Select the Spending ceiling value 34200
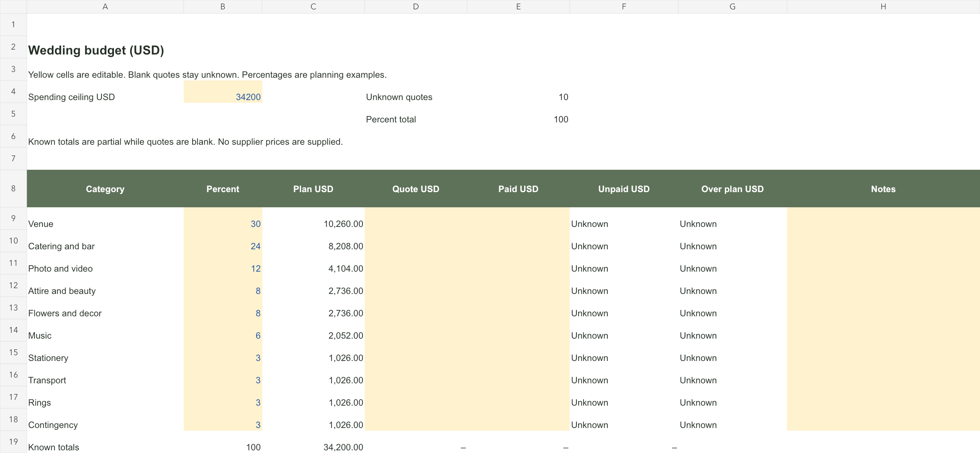This screenshot has height=453, width=980. pos(223,92)
